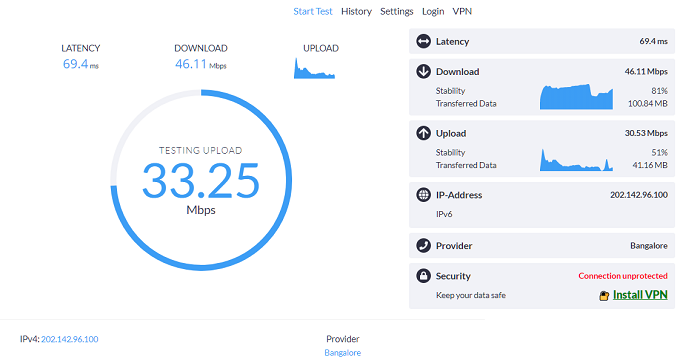The width and height of the screenshot is (700, 361).
Task: Click the upload stability graph in panel
Action: pyautogui.click(x=576, y=160)
